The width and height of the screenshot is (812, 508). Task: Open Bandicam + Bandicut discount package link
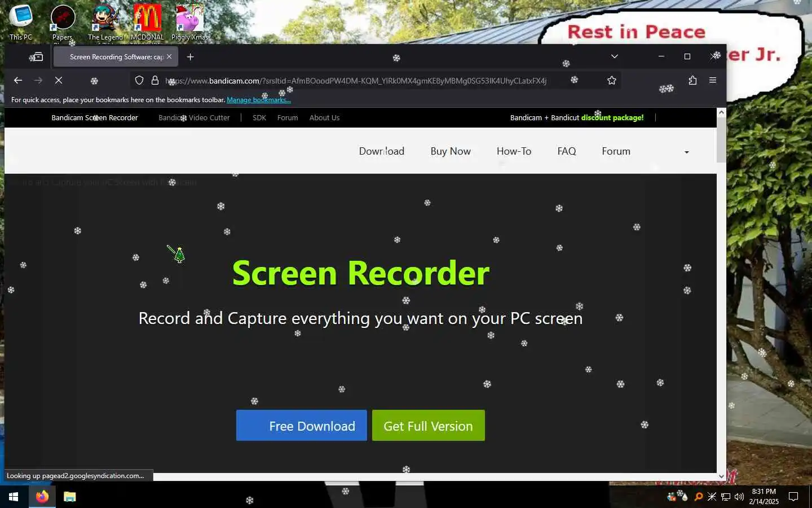tap(577, 118)
